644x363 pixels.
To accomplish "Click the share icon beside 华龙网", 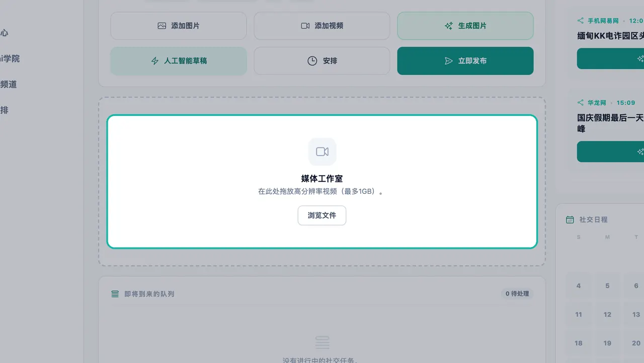I will [581, 102].
